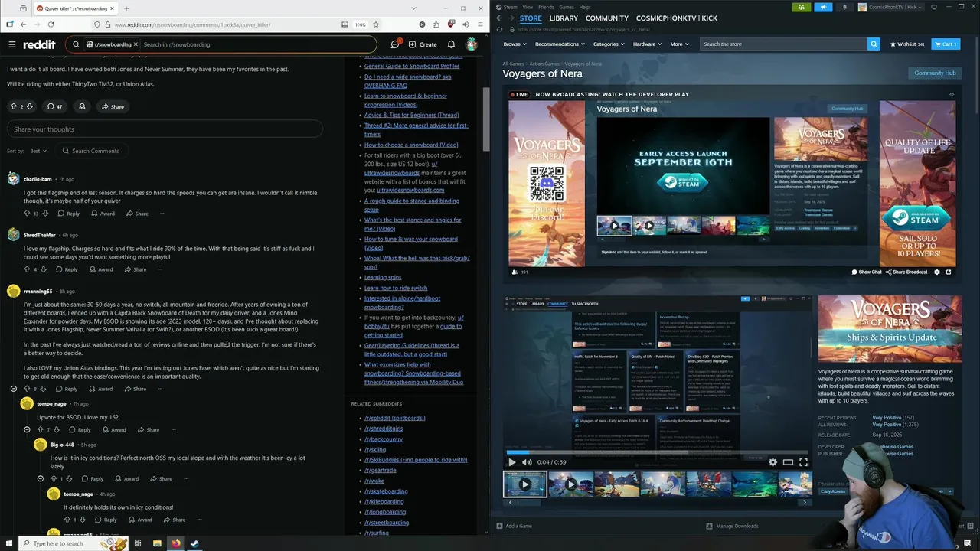Downvote ShredTheMar's comment
Viewport: 980px width, 551px height.
coord(44,269)
